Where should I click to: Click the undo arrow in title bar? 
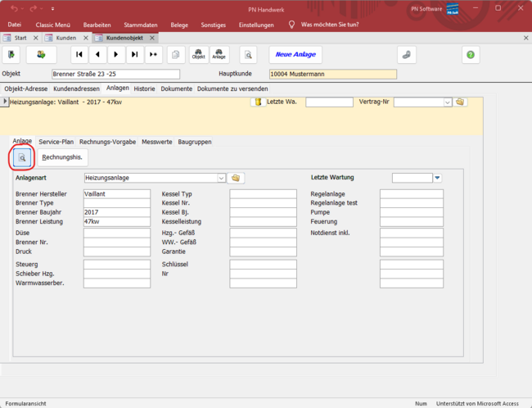[x=14, y=8]
